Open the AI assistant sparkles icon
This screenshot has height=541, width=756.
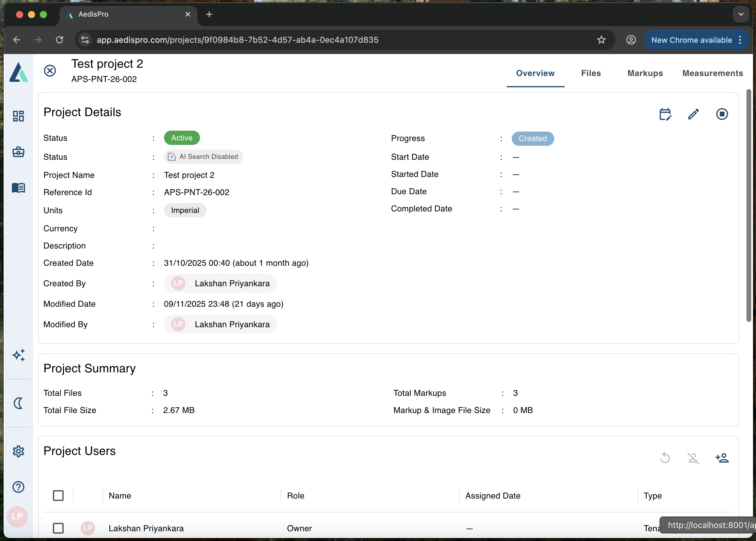click(18, 355)
